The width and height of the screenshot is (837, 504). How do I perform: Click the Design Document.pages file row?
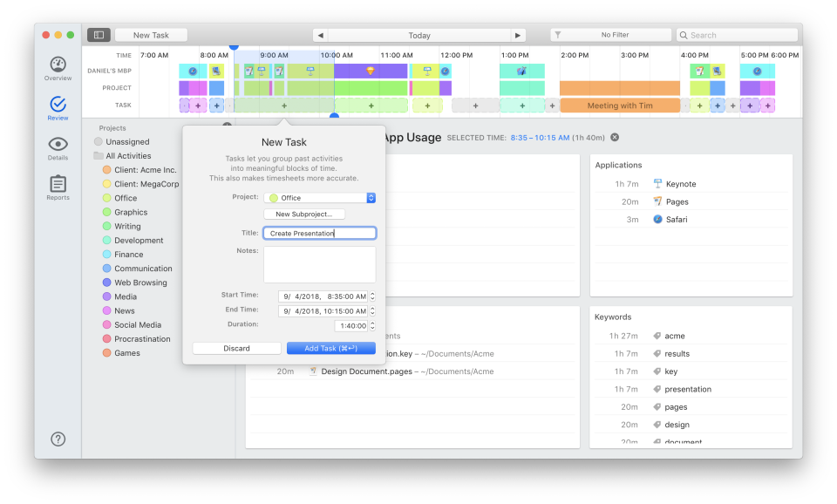click(x=412, y=371)
